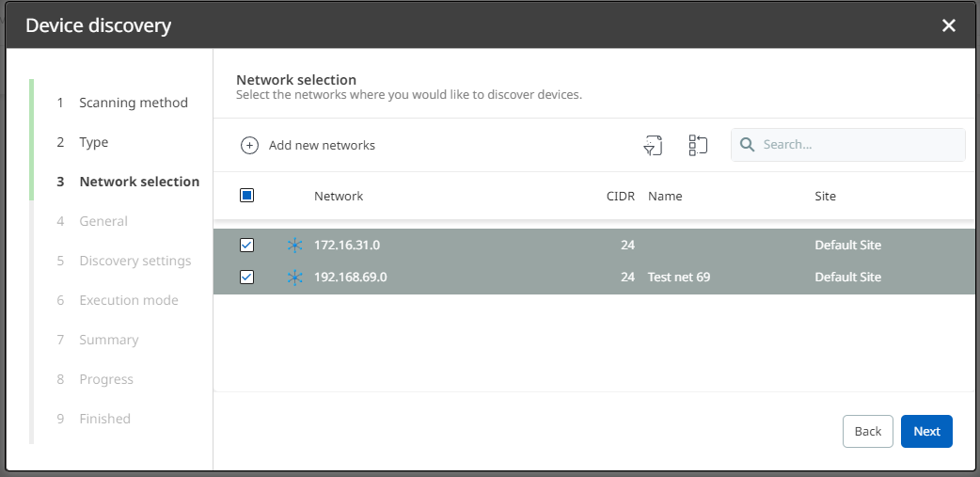Close the Device discovery dialog
The width and height of the screenshot is (980, 477).
[x=949, y=25]
